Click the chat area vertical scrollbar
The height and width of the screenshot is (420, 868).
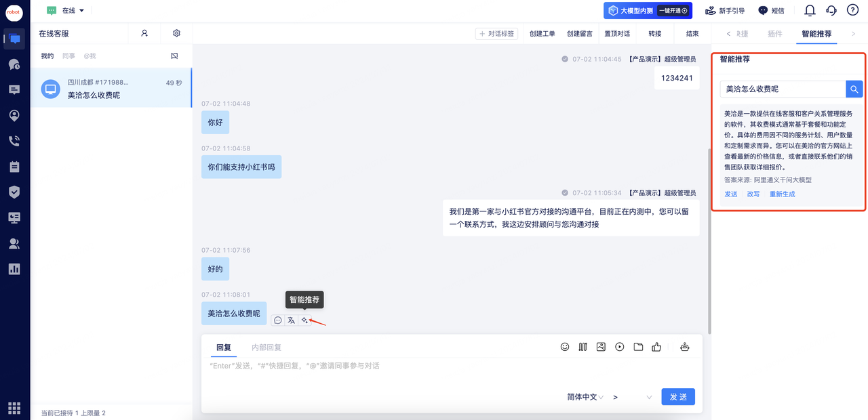tap(709, 240)
